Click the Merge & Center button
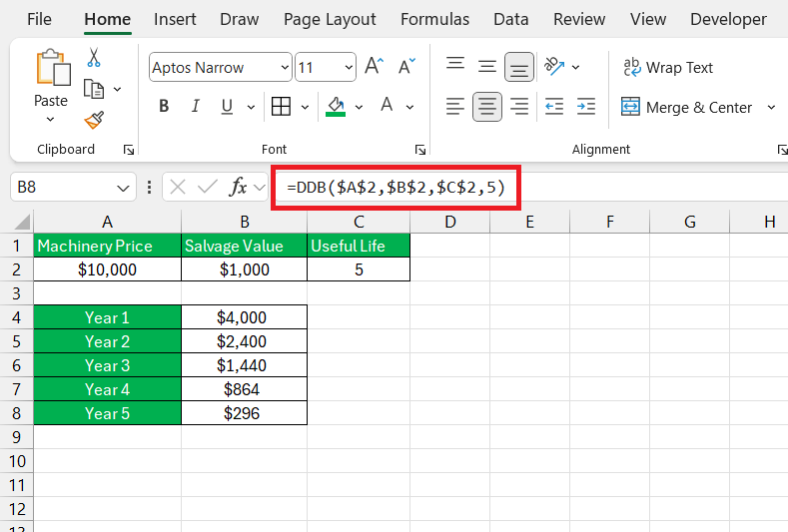 [686, 108]
